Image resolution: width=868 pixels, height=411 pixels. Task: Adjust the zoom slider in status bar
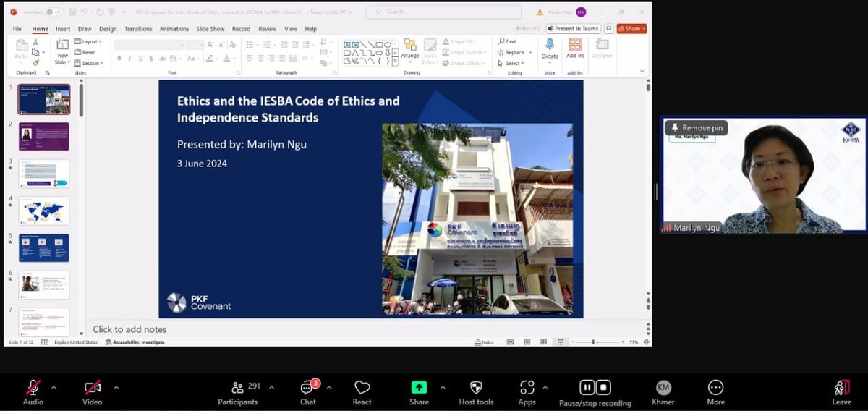click(595, 342)
